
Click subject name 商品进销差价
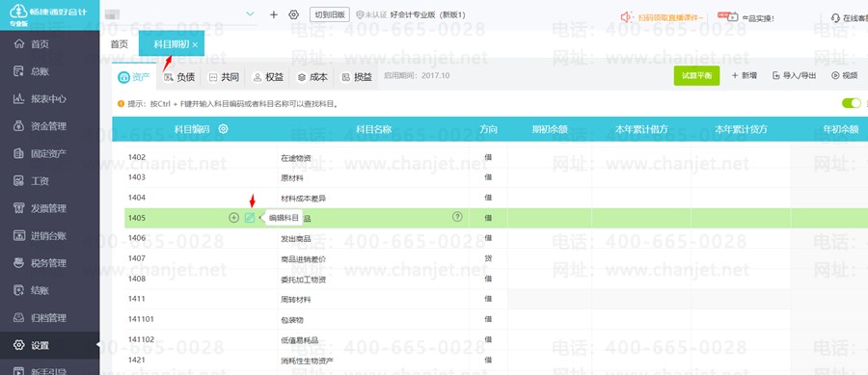coord(304,259)
